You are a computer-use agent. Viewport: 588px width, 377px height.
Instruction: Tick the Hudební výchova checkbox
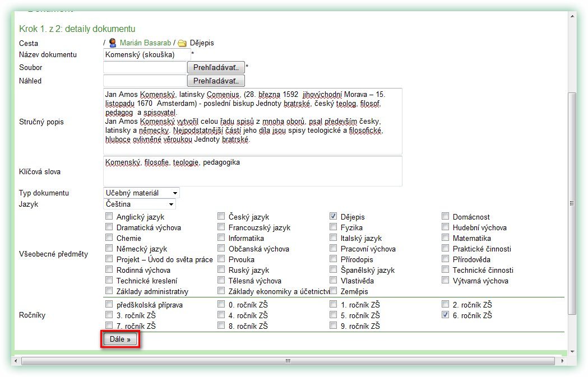pos(445,227)
